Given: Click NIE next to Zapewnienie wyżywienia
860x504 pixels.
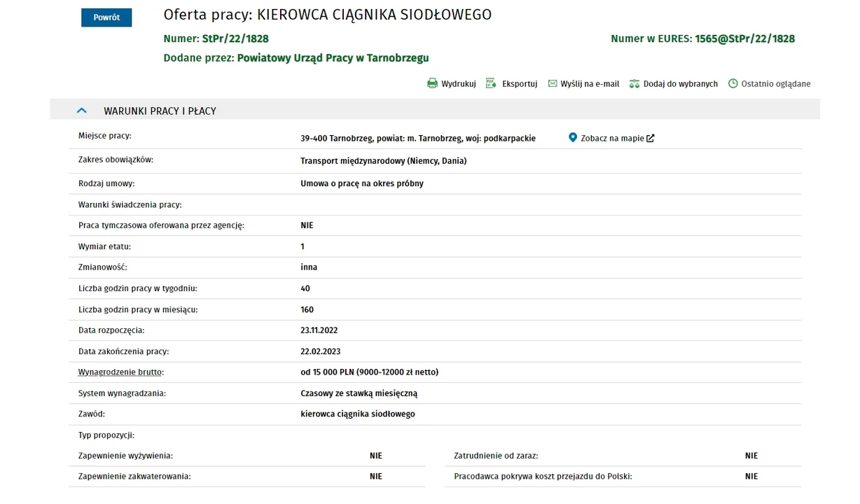Looking at the screenshot, I should point(376,456).
